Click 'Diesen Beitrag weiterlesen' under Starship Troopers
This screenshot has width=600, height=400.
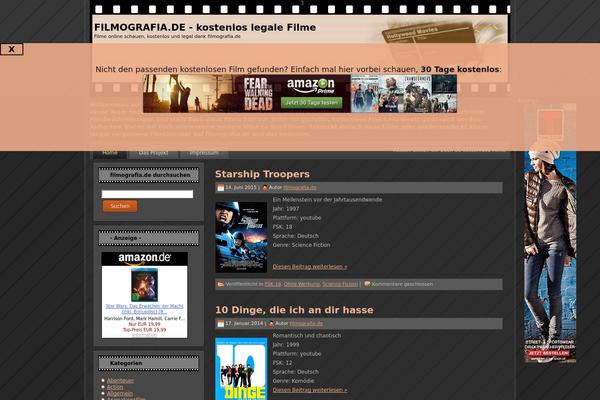[x=310, y=266]
